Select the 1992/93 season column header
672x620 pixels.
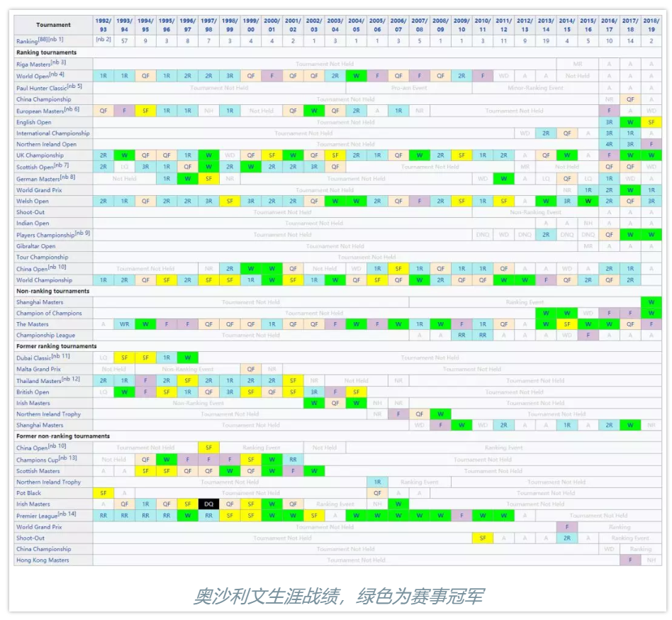[x=103, y=25]
